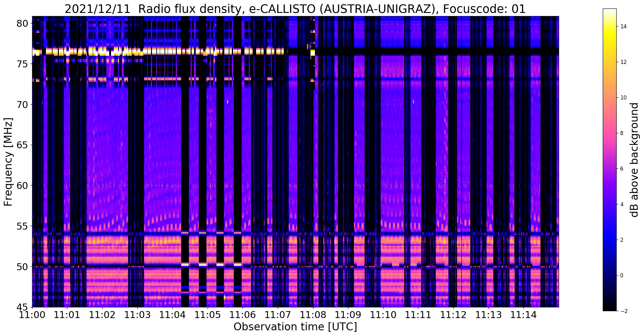Click the 11:07 time tick label
The height and width of the screenshot is (336, 644).
(x=278, y=315)
